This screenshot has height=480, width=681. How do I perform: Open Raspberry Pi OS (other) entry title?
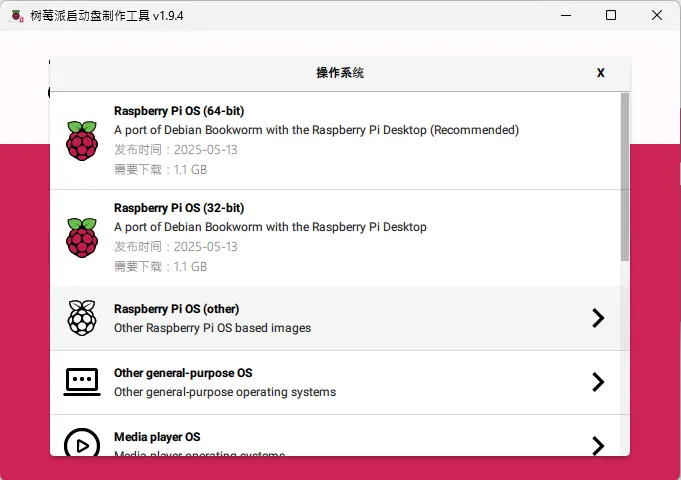[176, 309]
